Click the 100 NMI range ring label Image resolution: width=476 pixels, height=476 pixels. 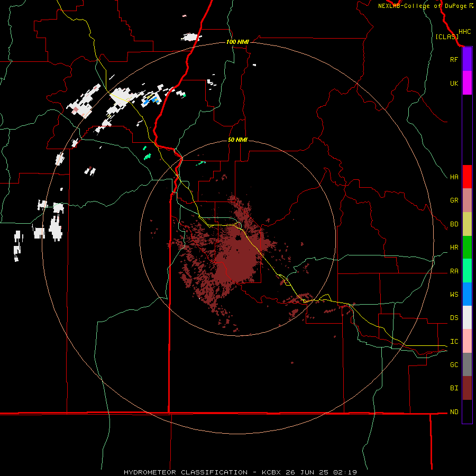tap(237, 42)
